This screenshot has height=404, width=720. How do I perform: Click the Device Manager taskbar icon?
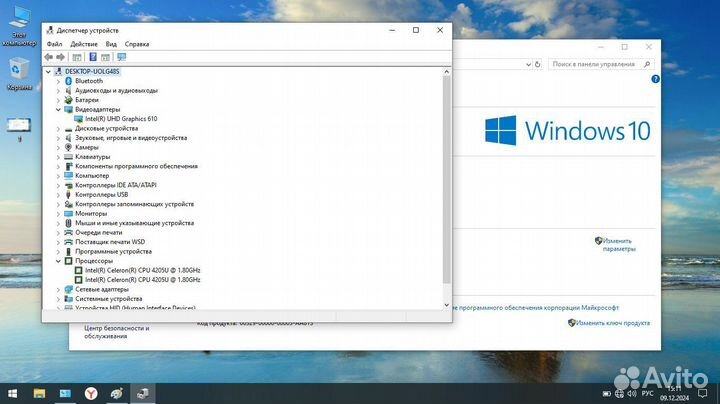(142, 393)
